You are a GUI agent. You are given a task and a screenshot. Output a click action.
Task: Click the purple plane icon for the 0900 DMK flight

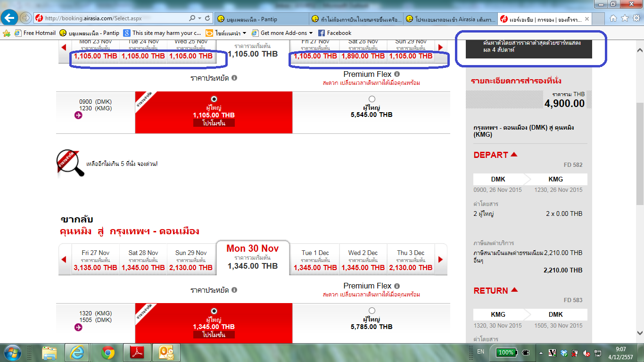tap(78, 115)
